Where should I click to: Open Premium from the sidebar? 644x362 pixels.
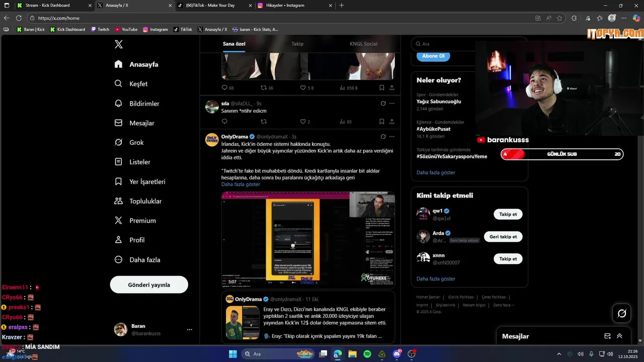coord(135,221)
